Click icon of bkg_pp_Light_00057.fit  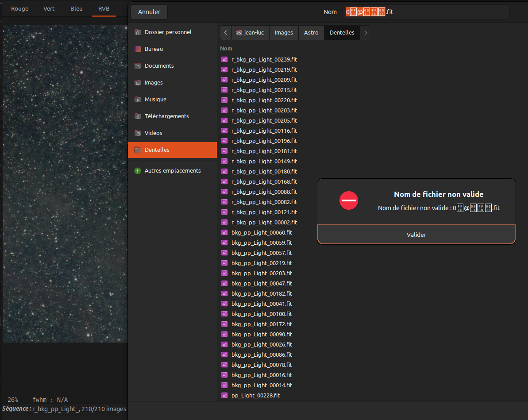[224, 253]
